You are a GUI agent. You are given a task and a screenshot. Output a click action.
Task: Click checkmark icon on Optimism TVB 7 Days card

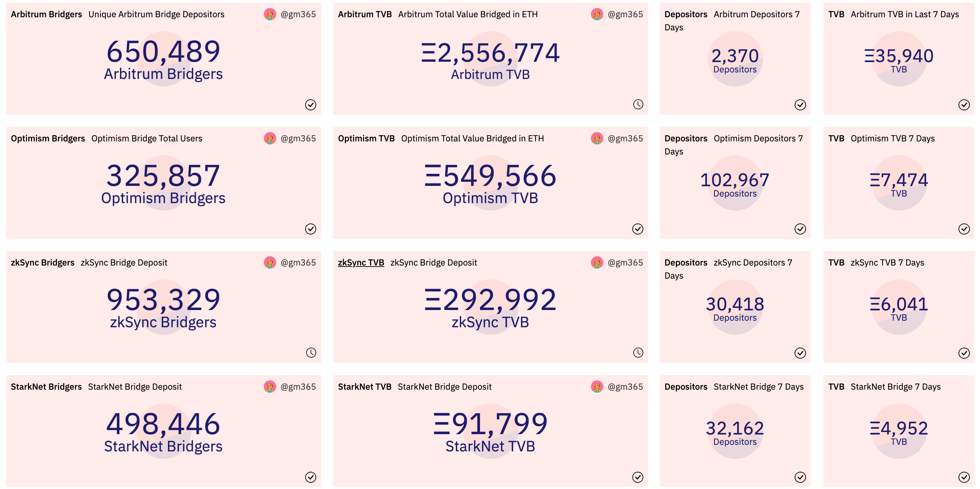tap(964, 229)
